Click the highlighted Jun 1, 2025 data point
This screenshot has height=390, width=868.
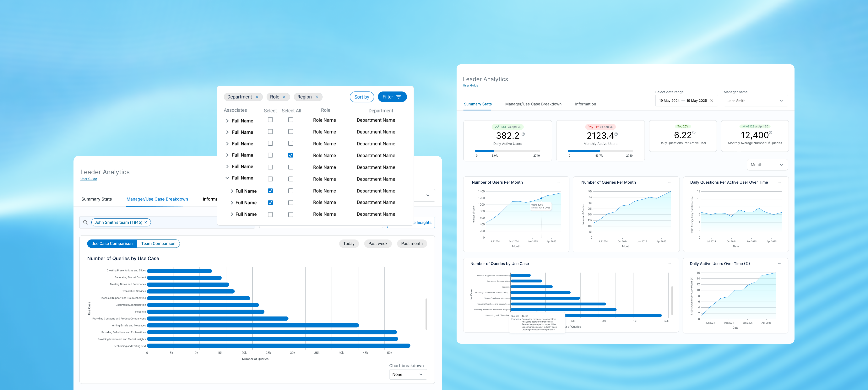541,198
